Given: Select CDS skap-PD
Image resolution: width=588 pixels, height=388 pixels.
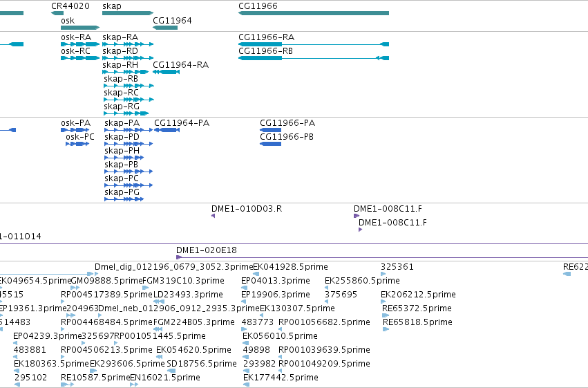Looking at the screenshot, I should 129,144.
